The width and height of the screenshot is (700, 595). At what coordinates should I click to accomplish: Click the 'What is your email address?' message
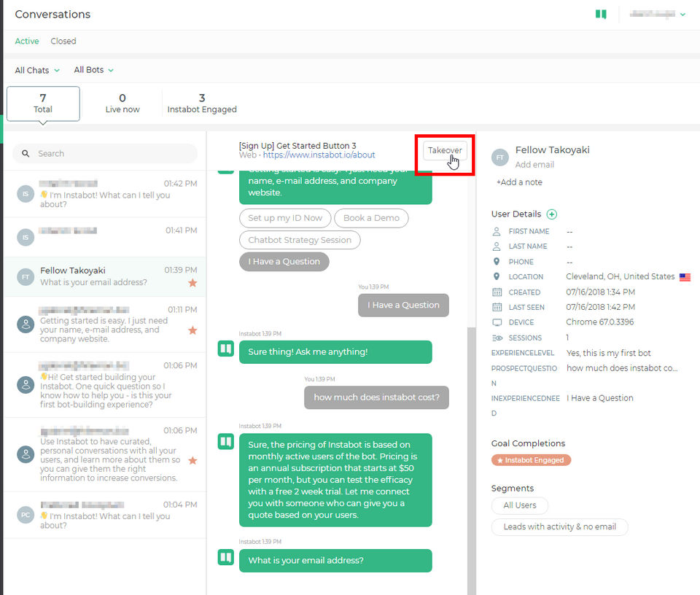point(335,561)
